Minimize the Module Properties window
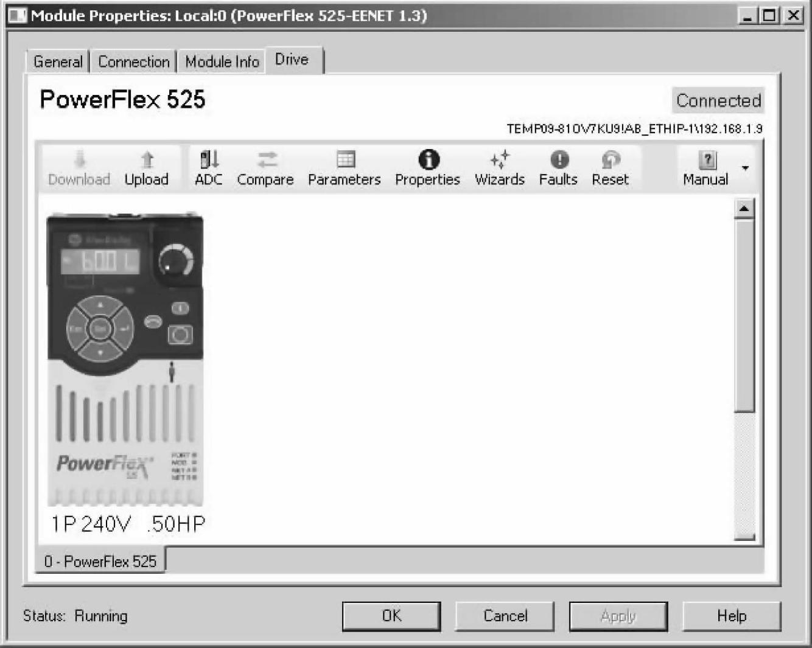812x648 pixels. click(748, 15)
